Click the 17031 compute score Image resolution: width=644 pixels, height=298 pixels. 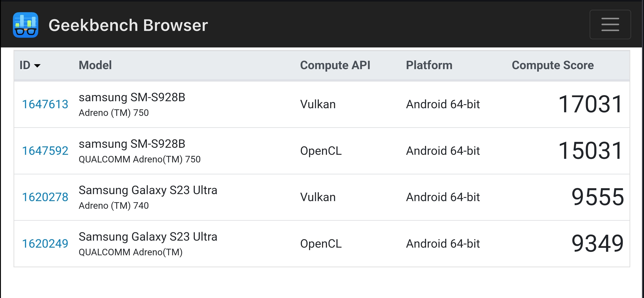(x=590, y=104)
